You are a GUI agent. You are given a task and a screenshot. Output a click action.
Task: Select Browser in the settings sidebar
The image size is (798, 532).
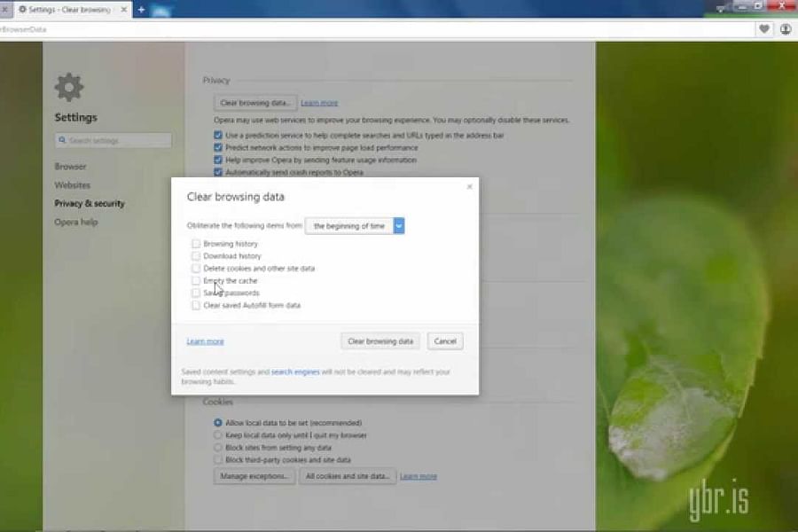[x=69, y=166]
